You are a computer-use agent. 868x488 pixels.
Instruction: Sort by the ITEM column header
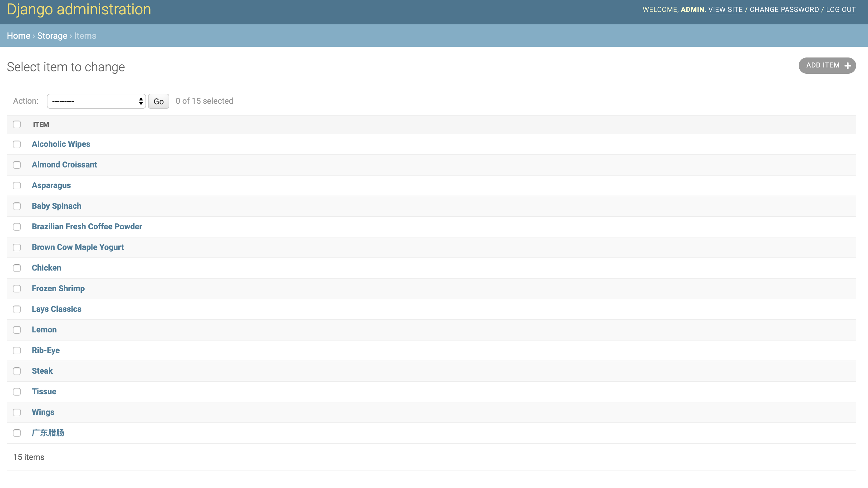coord(41,124)
